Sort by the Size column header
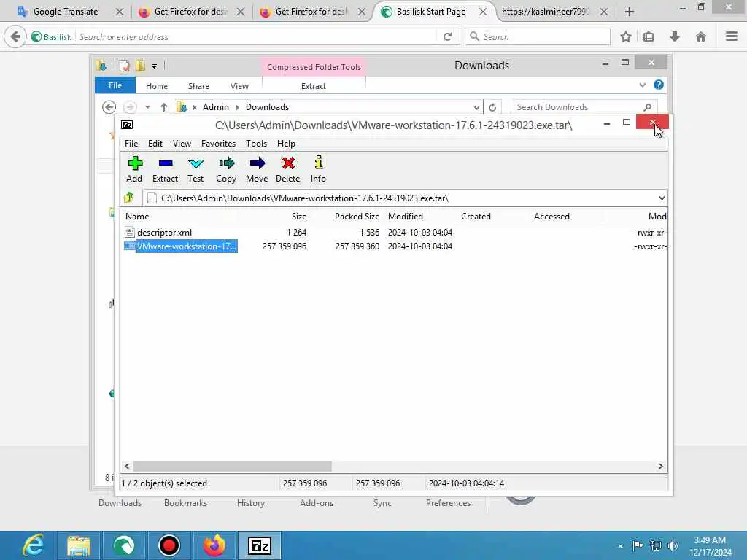This screenshot has width=747, height=560. coord(298,216)
